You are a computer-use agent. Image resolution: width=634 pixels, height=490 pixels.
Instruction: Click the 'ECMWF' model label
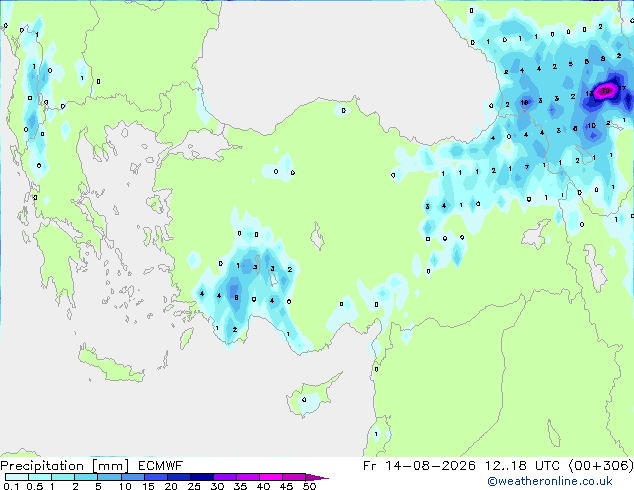pos(160,466)
